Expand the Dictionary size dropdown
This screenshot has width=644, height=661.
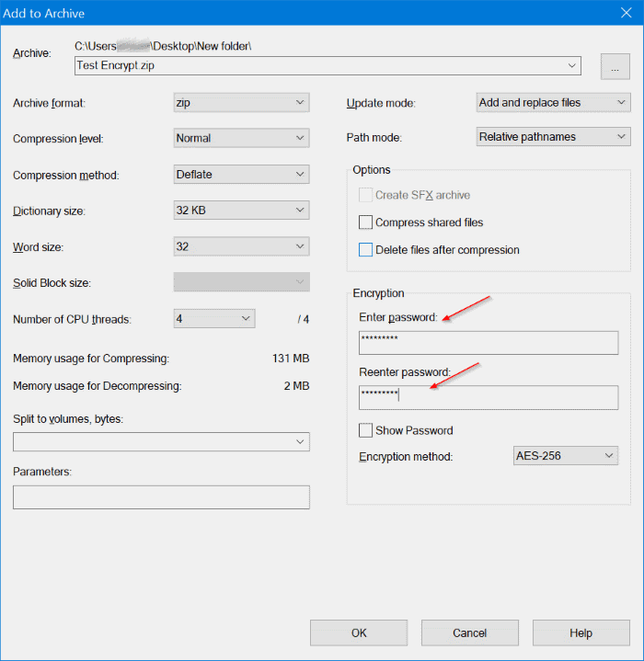[241, 210]
